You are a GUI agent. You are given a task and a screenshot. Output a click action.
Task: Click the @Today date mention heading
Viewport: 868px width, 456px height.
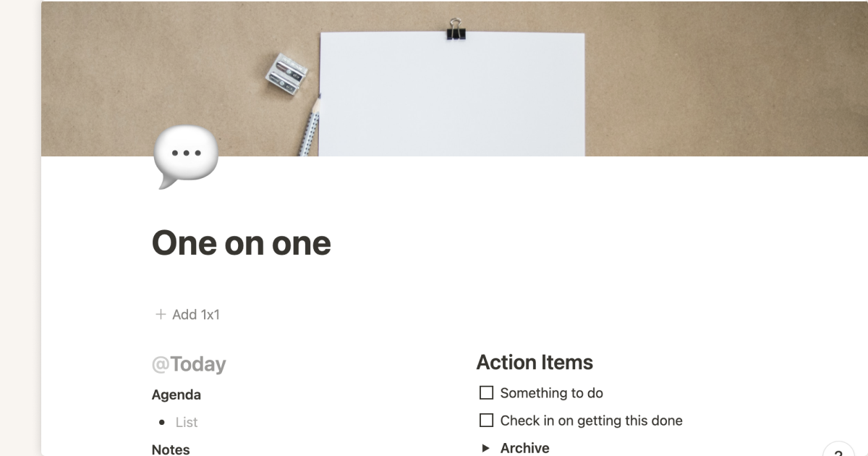189,364
